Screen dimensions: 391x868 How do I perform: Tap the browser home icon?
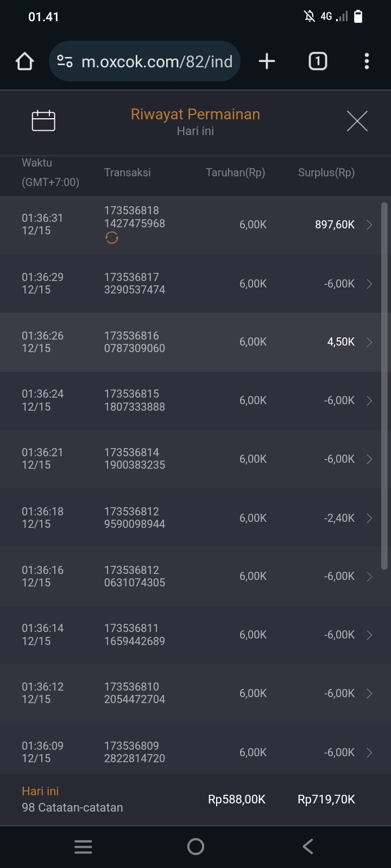pos(25,61)
